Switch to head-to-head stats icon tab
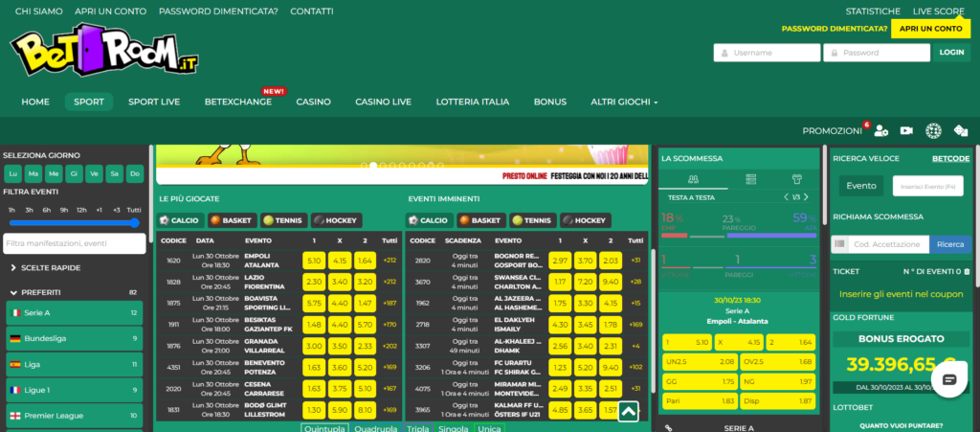 coord(693,179)
